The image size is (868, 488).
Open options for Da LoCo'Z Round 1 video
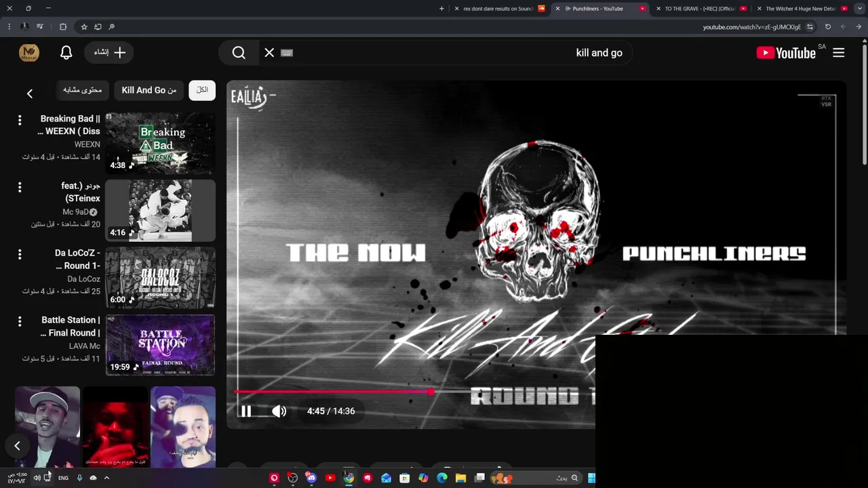coord(20,254)
